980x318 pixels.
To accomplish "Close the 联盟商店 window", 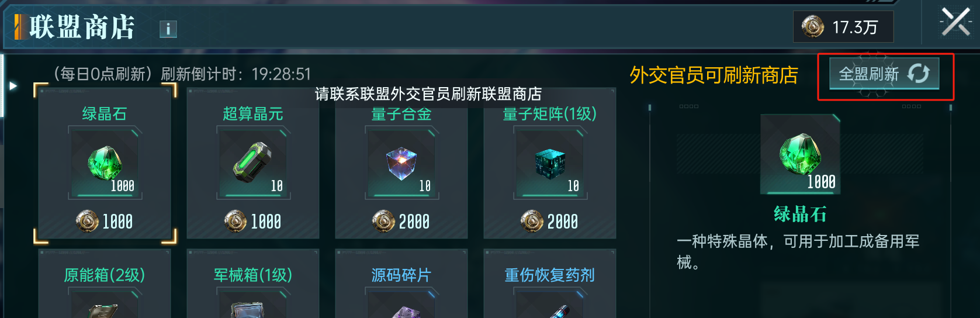I will 956,23.
